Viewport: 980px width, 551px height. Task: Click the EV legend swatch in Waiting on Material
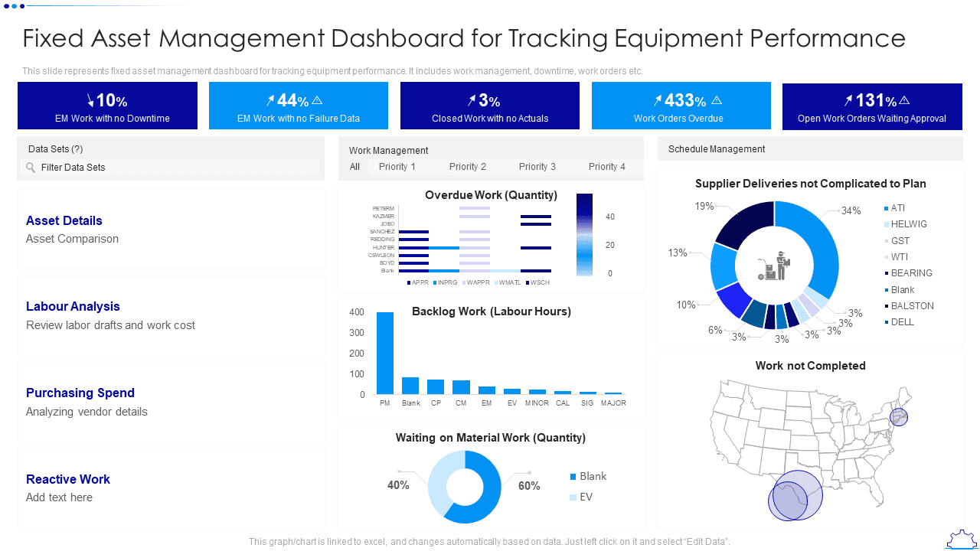tap(573, 497)
